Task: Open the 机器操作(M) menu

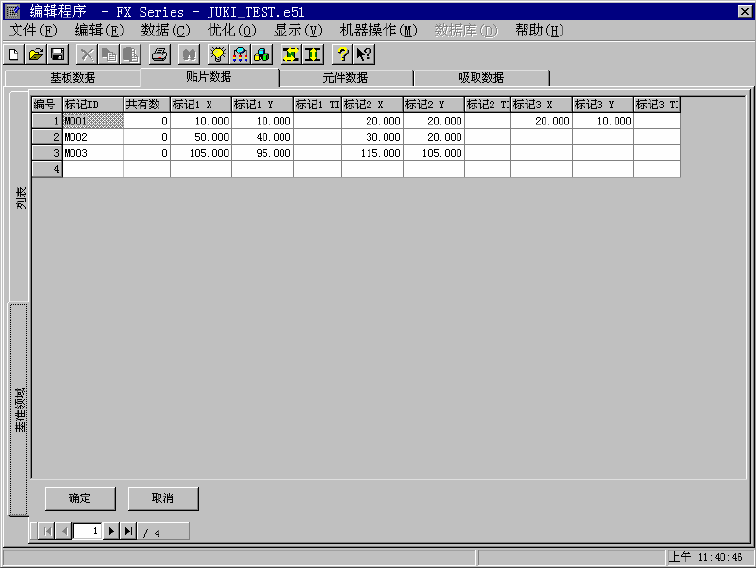Action: pyautogui.click(x=378, y=30)
